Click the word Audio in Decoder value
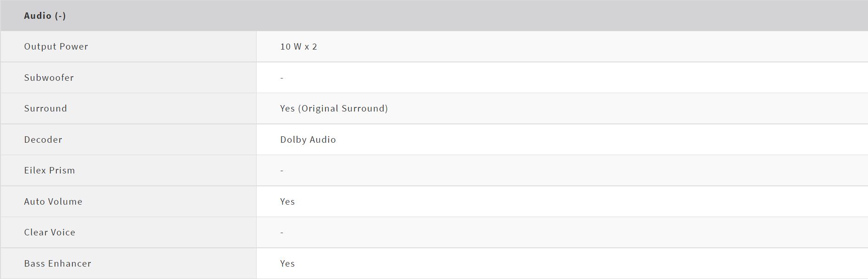Screen dimensions: 868x279 [x=322, y=139]
